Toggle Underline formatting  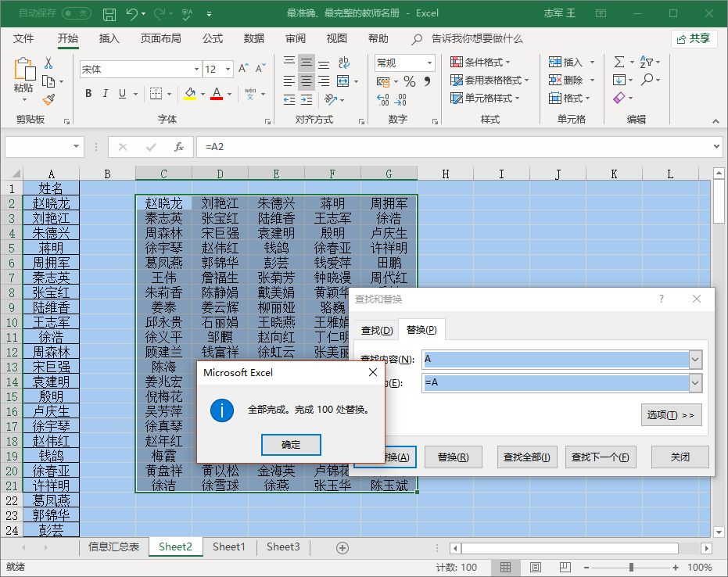pos(122,93)
